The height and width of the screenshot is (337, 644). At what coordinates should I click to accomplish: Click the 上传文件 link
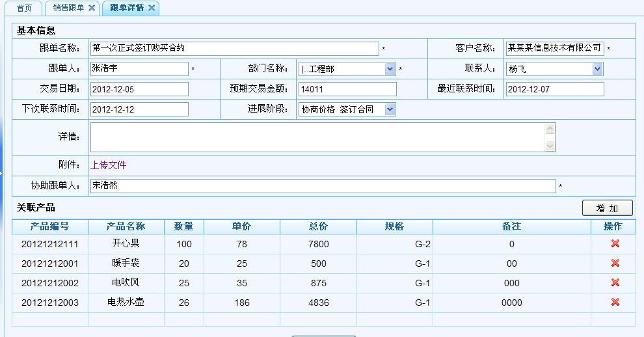coord(109,165)
